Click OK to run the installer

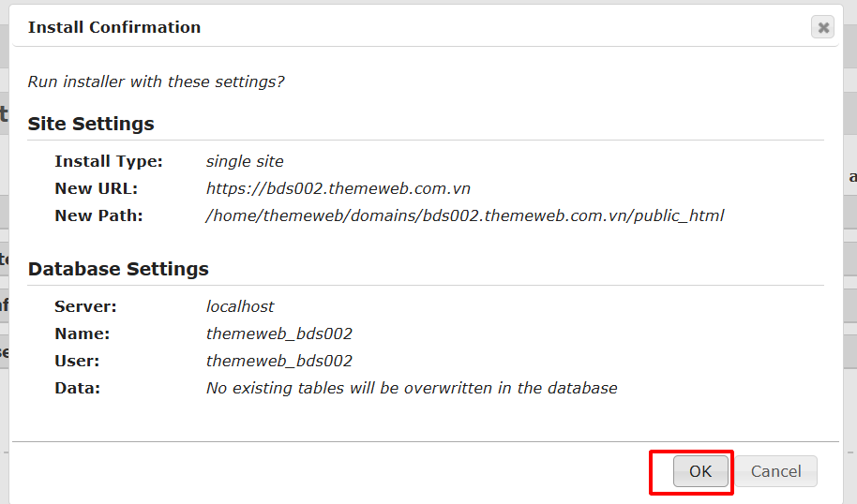point(700,471)
